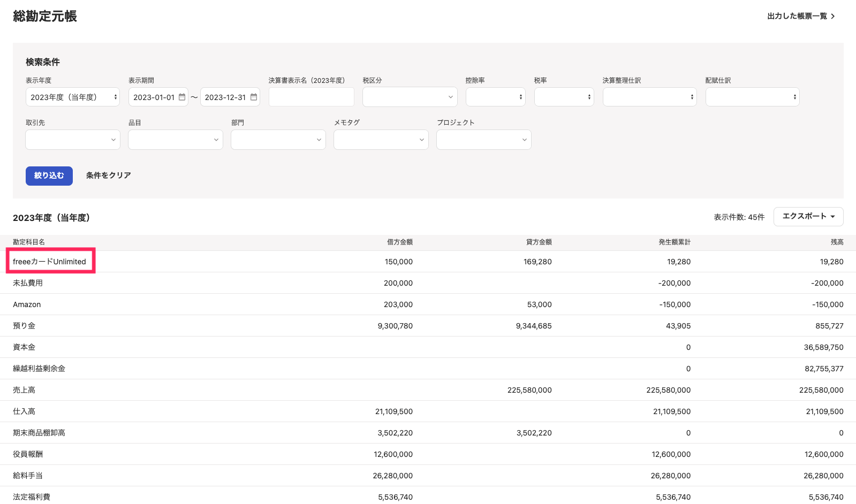Screen dimensions: 856x504
Task: Select the freeeカードUnlimited account row
Action: [50, 262]
